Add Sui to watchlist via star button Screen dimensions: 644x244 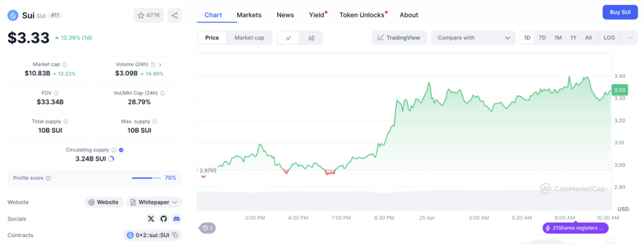tap(148, 15)
